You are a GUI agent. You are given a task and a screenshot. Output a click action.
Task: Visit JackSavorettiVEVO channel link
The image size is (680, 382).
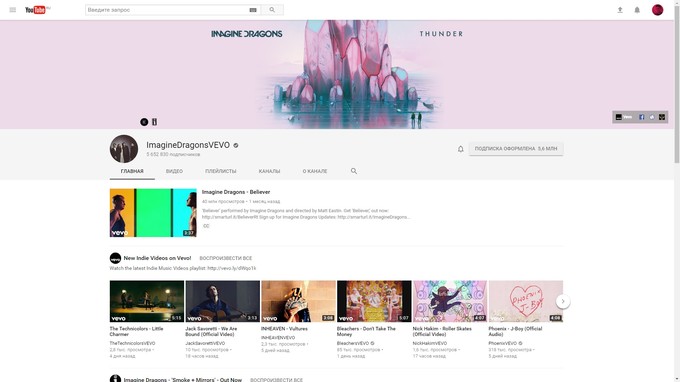[x=205, y=343]
